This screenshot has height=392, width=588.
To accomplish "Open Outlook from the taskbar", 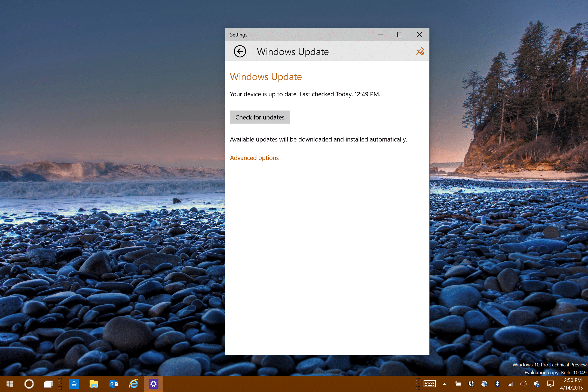I will (x=114, y=384).
